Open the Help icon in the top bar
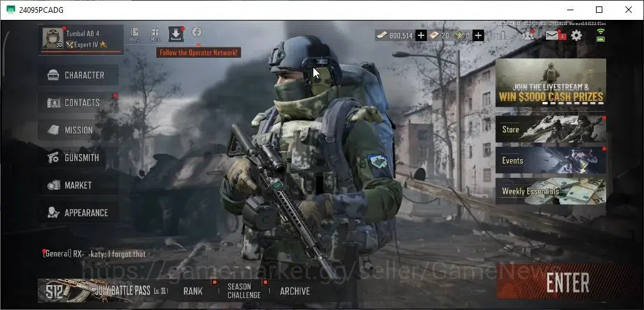644x310 pixels. pyautogui.click(x=135, y=35)
